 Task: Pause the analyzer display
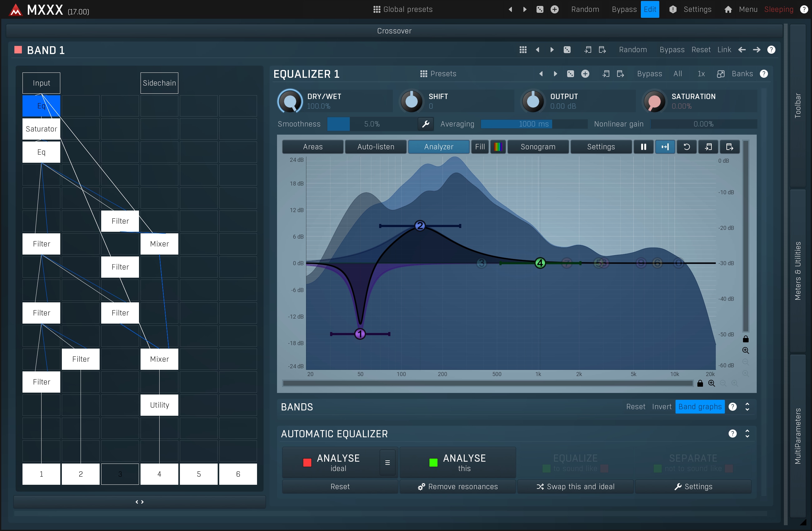(x=643, y=147)
